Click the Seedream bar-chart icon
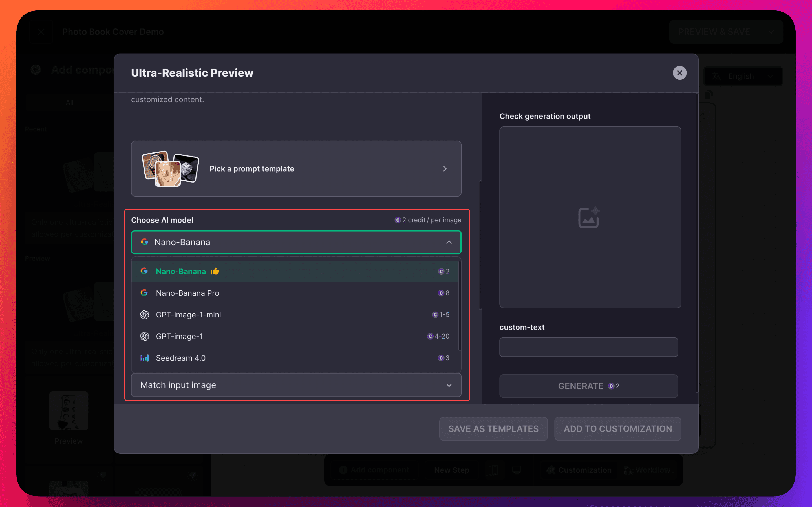Screen dimensions: 812x507 pos(145,358)
